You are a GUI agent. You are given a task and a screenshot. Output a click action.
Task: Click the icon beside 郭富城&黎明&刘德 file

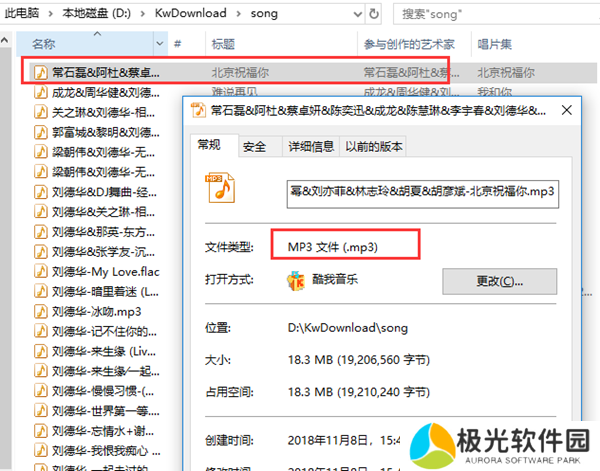pyautogui.click(x=41, y=132)
